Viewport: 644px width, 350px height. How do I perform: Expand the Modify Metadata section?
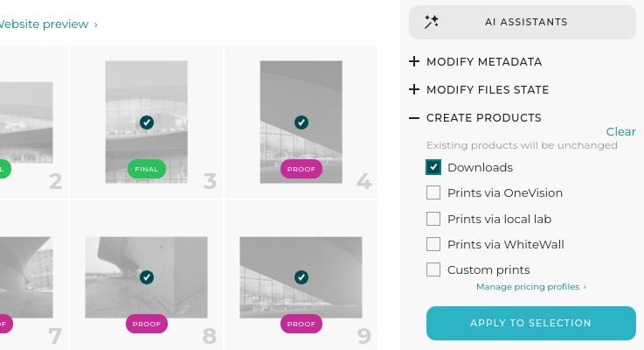[476, 62]
